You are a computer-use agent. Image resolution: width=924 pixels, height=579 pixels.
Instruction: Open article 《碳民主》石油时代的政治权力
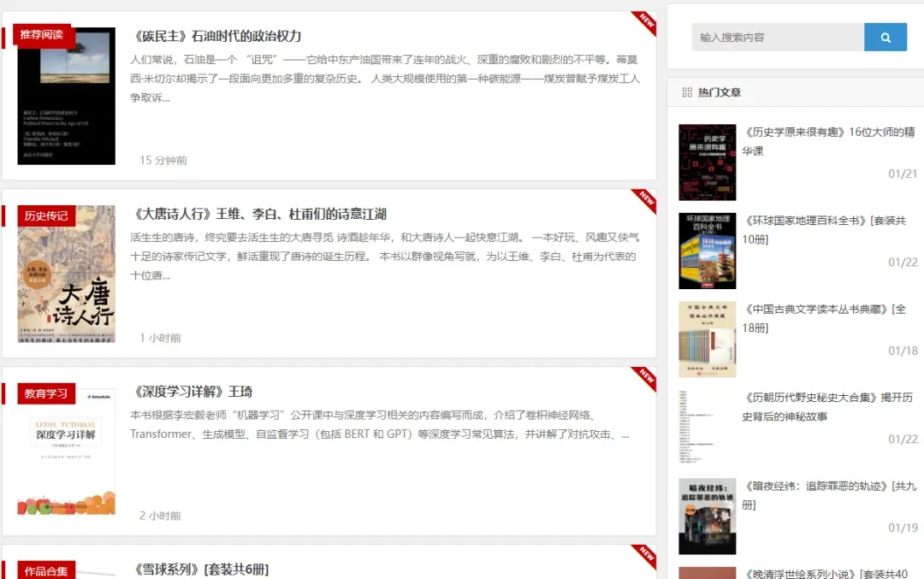click(218, 36)
